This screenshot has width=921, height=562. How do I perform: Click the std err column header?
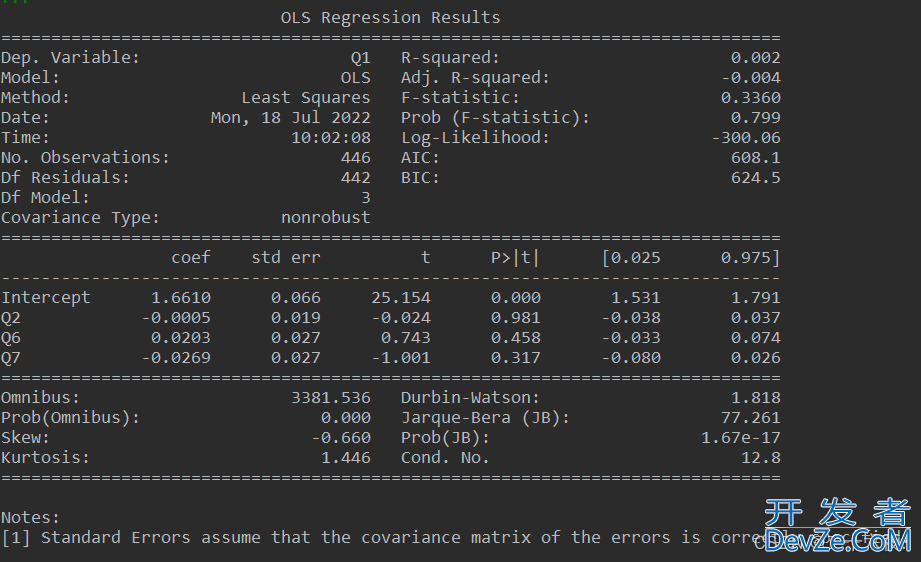click(x=286, y=257)
